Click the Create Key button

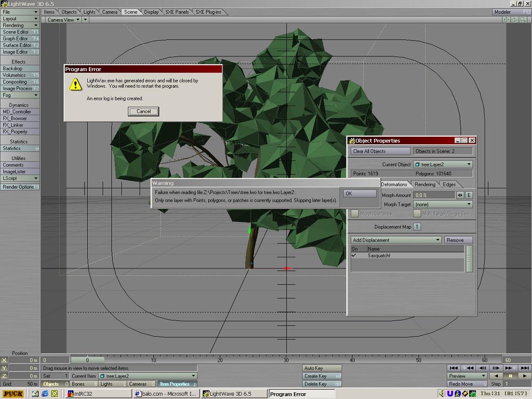click(322, 376)
